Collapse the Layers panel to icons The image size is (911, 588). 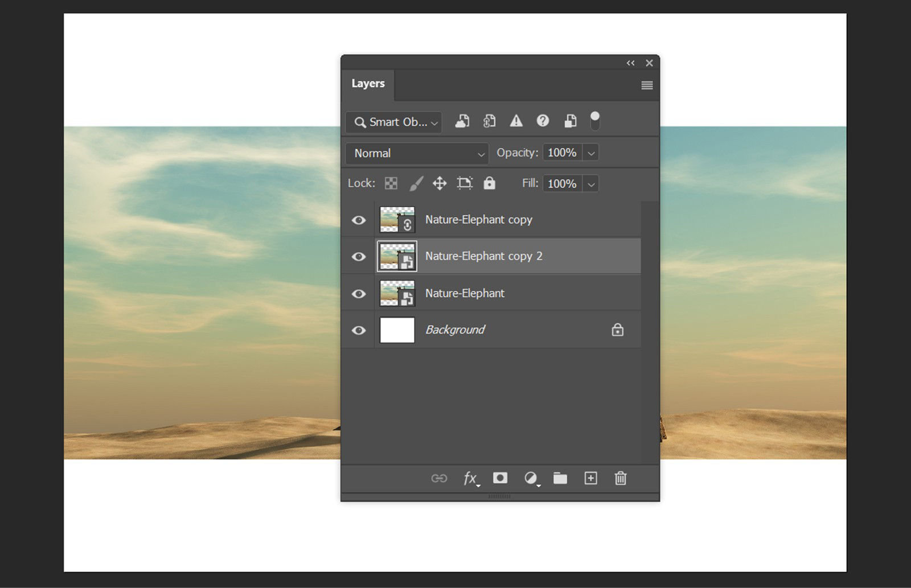point(630,63)
